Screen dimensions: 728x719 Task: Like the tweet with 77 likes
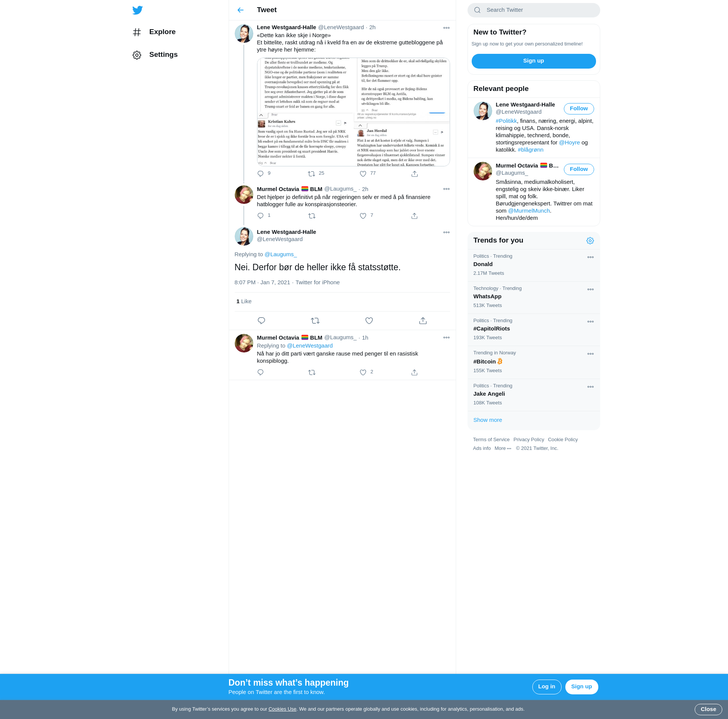[x=363, y=174]
